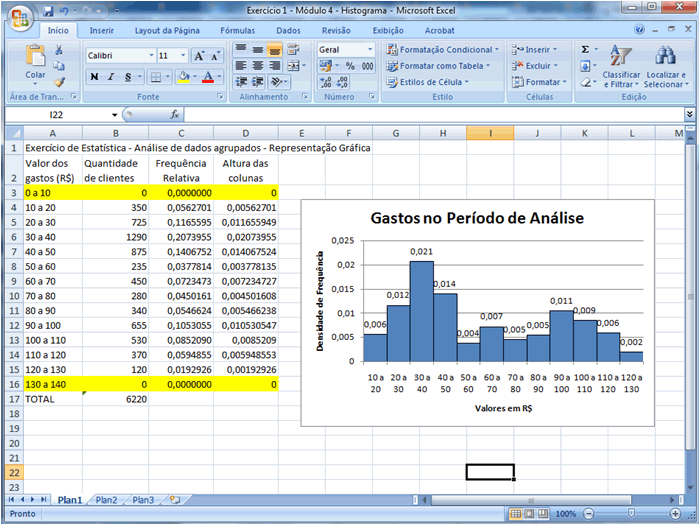Toggle bold formatting with the N button

pyautogui.click(x=94, y=77)
